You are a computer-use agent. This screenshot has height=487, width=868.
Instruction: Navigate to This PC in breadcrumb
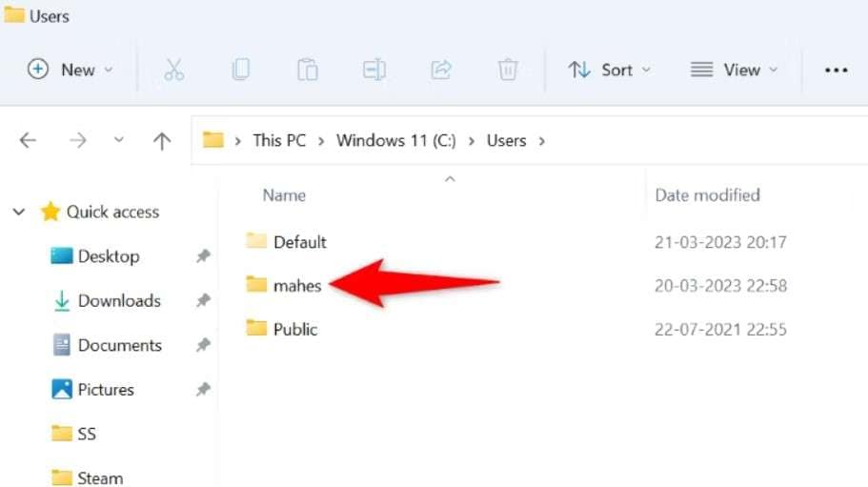(x=279, y=140)
